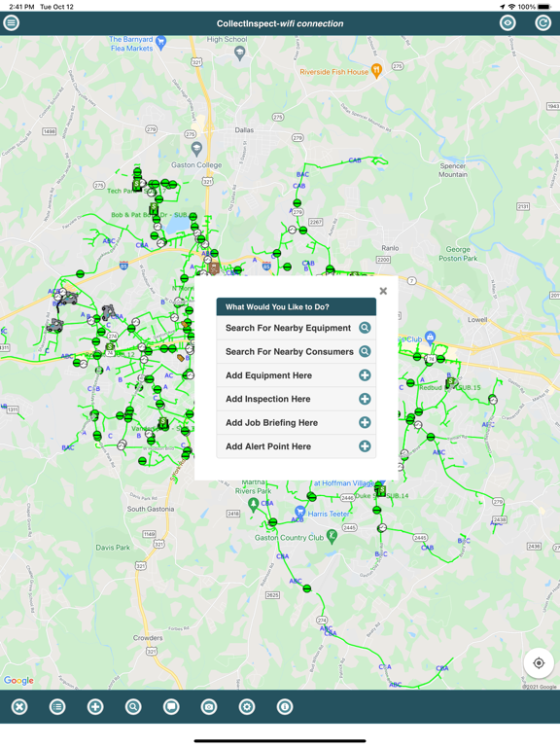Image resolution: width=560 pixels, height=747 pixels.
Task: Tap the Tech Park substation marker
Action: pyautogui.click(x=137, y=185)
